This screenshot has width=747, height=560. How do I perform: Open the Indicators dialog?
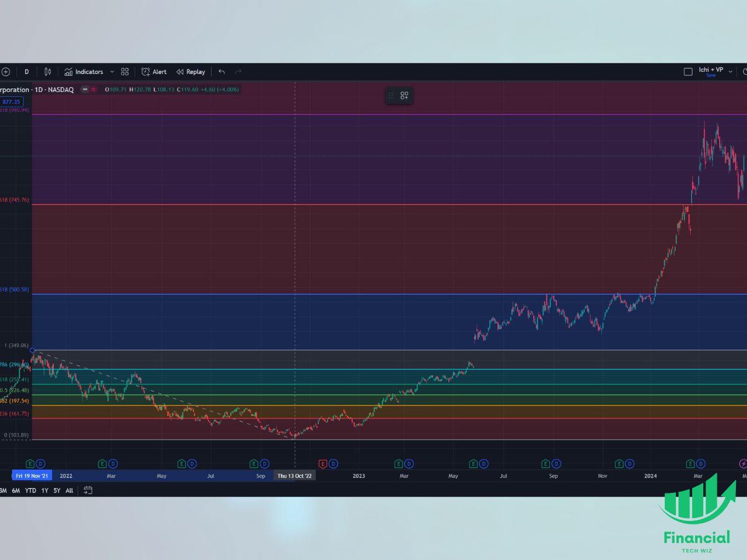pyautogui.click(x=83, y=72)
